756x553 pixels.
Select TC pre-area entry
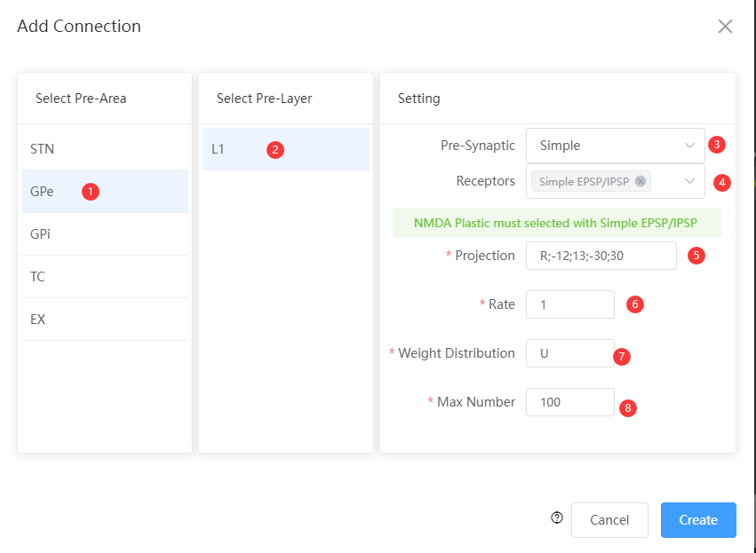coord(105,277)
